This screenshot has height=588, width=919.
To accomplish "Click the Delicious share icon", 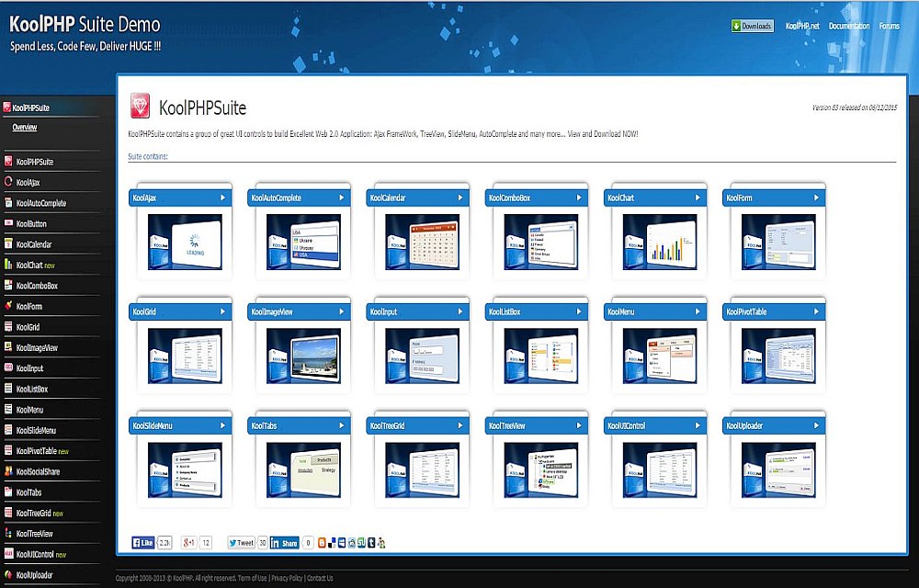I will [x=332, y=543].
